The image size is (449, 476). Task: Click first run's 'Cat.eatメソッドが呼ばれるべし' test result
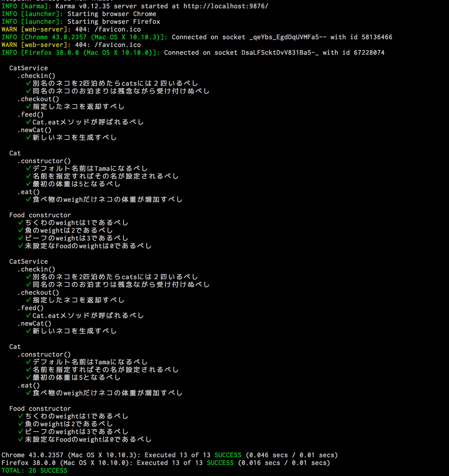(85, 122)
